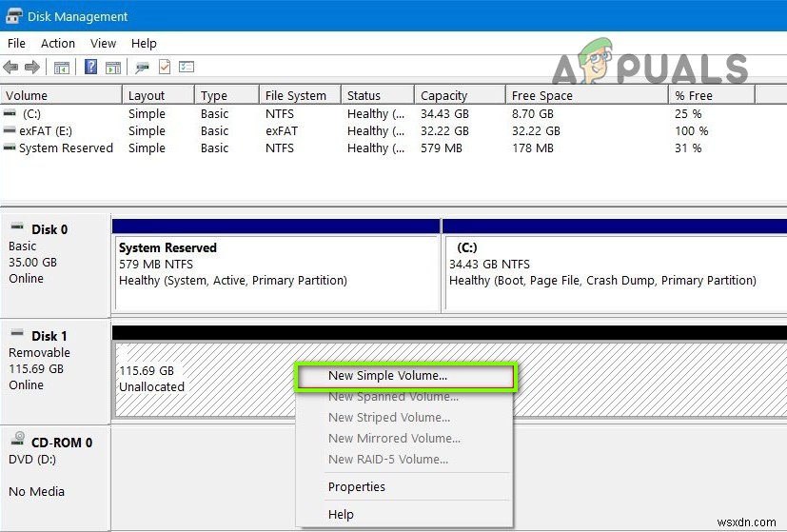The width and height of the screenshot is (787, 532).
Task: Click the drive icon beside System Reserved row
Action: tap(10, 148)
